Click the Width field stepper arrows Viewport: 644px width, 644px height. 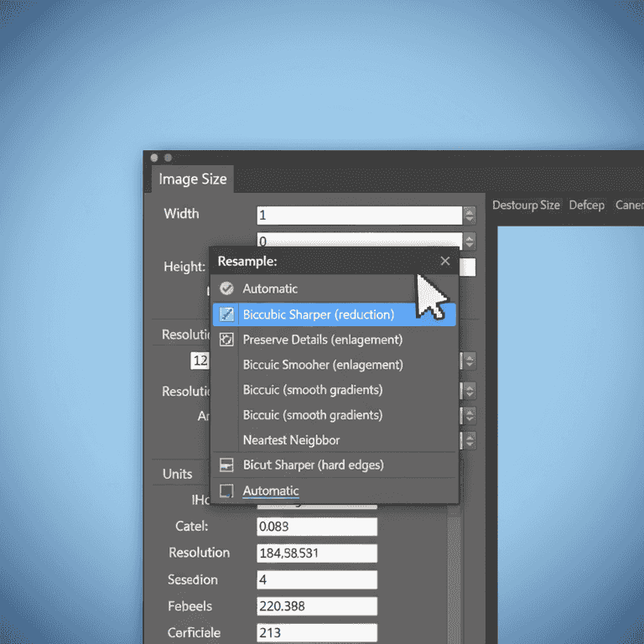[470, 216]
